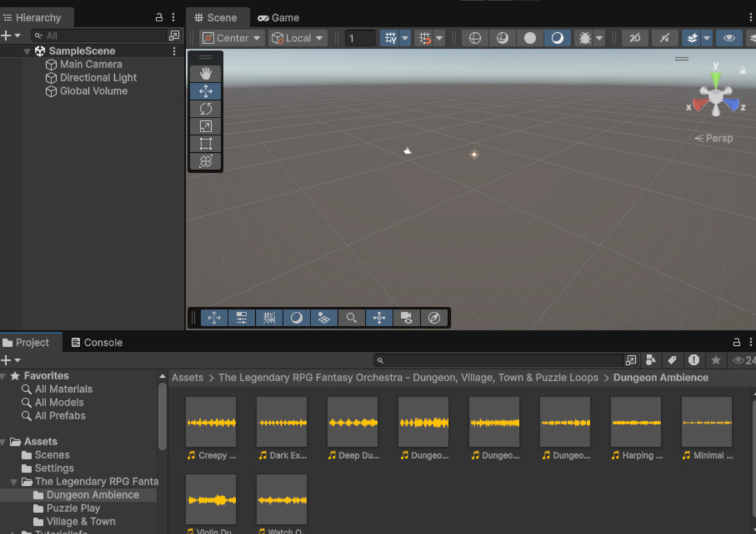Viewport: 756px width, 534px height.
Task: Click the search-by-label tag icon in Project
Action: click(672, 360)
